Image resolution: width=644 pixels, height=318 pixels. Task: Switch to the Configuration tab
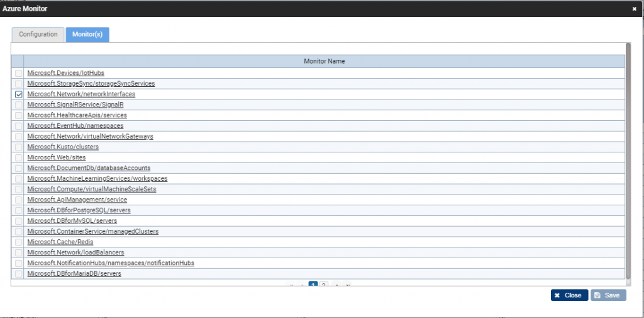point(38,35)
